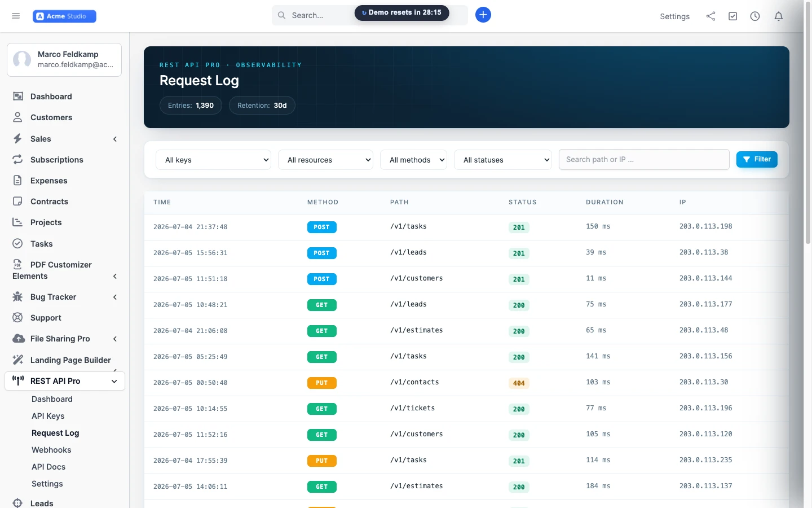
Task: Click the Contracts note icon
Action: click(x=18, y=202)
